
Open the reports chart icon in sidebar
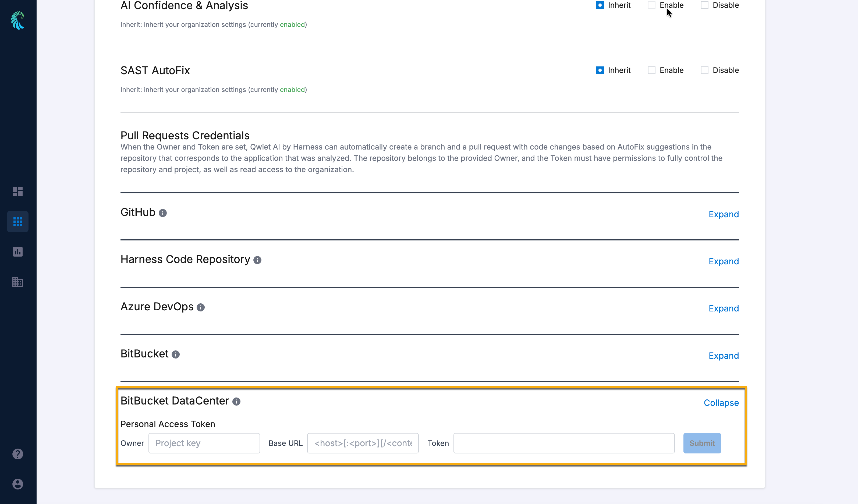[18, 252]
